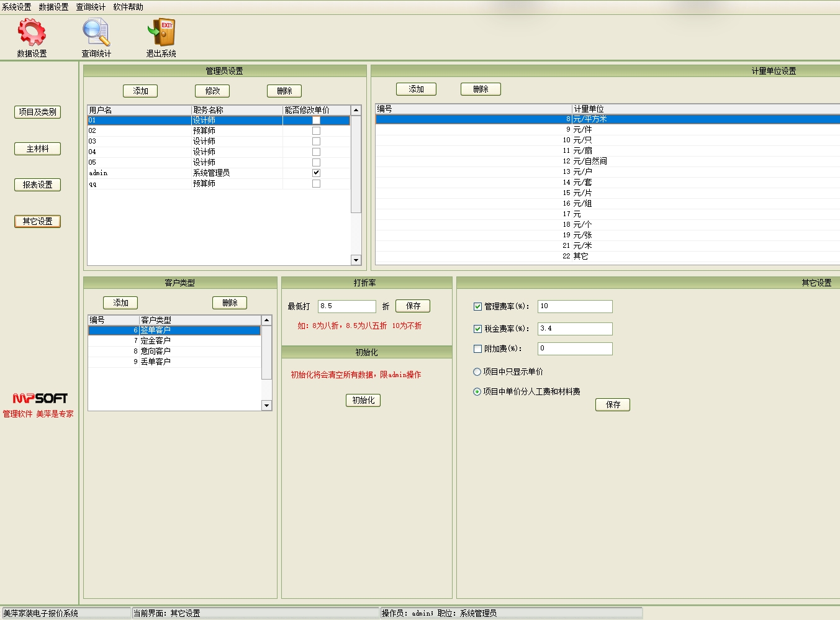Image resolution: width=840 pixels, height=620 pixels.
Task: Click the 最低打 discount input field
Action: coord(346,306)
